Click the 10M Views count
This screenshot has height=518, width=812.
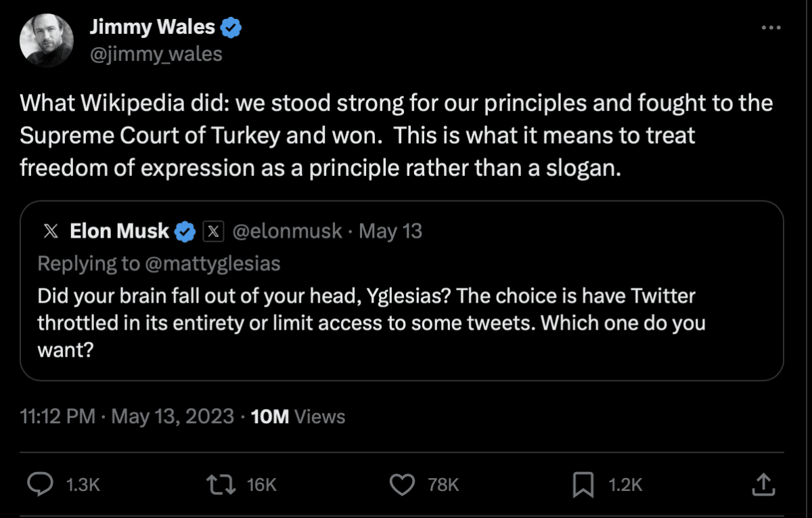click(298, 416)
